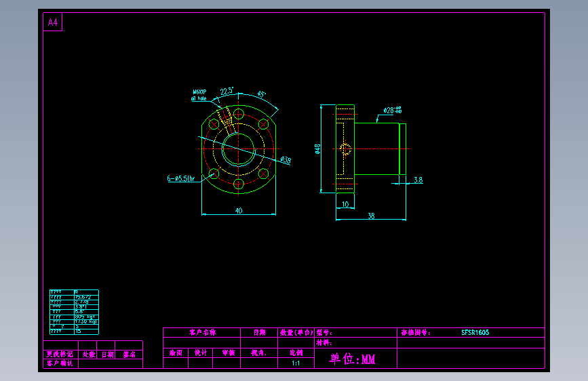Select the 40 width dimension

point(239,211)
